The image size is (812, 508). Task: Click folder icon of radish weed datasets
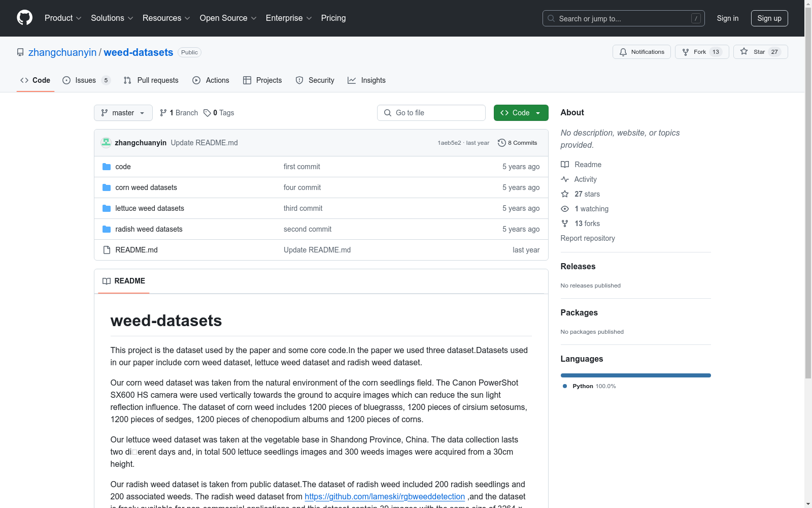coord(107,229)
